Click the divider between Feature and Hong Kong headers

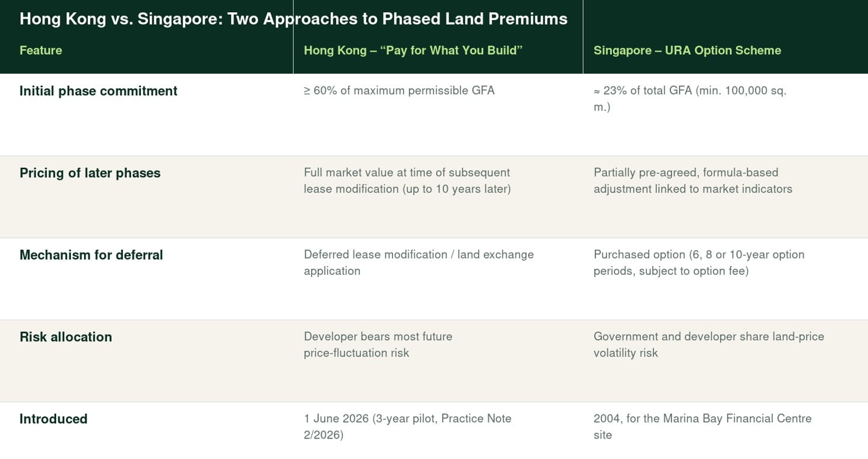293,37
